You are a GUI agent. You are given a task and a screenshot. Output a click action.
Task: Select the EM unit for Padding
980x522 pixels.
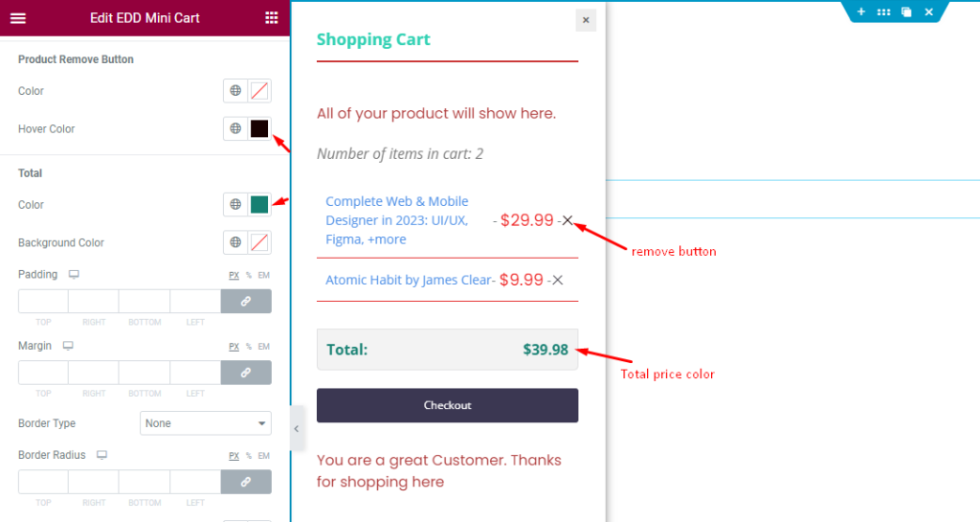(x=264, y=275)
